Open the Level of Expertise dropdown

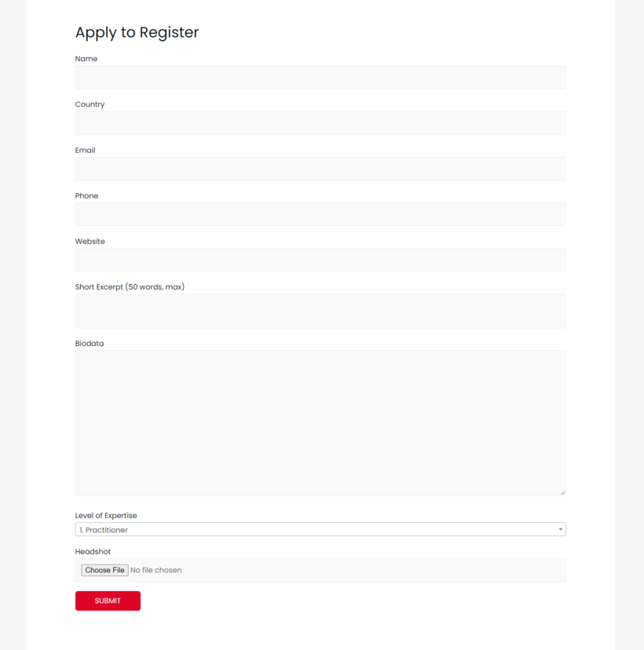pyautogui.click(x=320, y=529)
